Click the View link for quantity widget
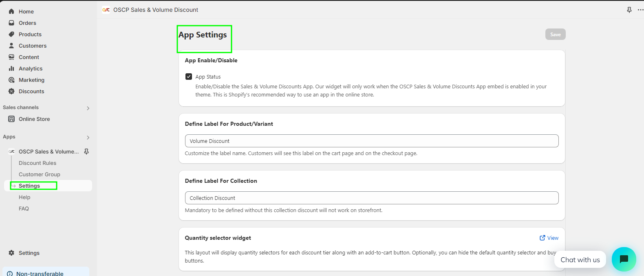 [x=549, y=238]
